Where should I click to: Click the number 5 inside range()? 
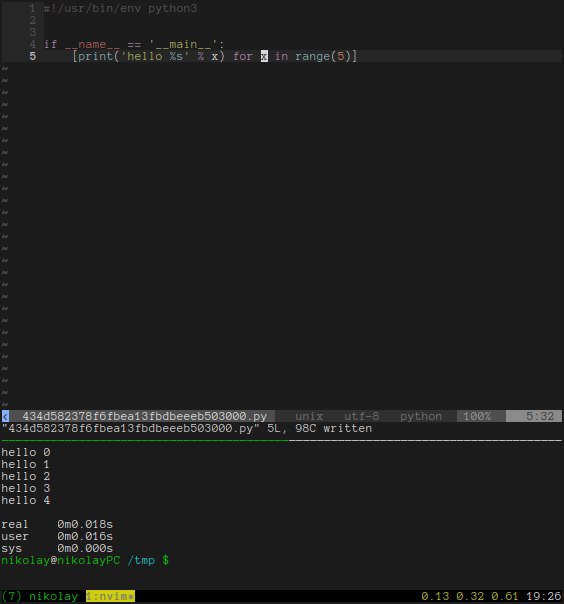(x=341, y=56)
